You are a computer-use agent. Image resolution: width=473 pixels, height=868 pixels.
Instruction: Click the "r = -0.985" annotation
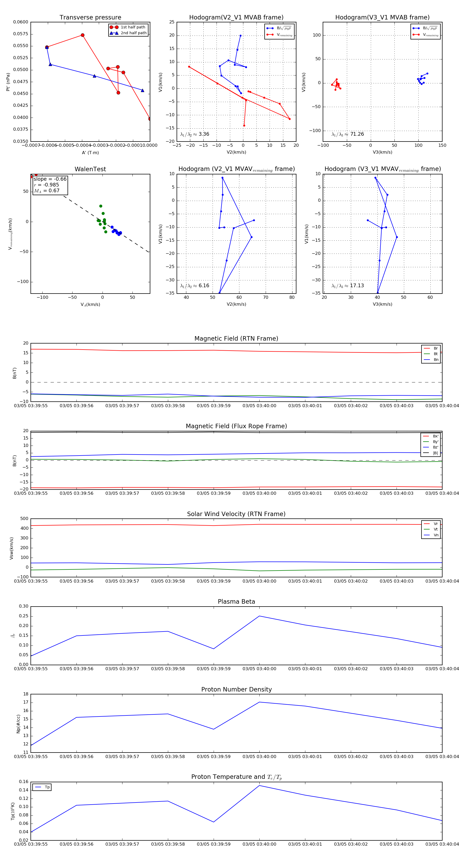[47, 185]
